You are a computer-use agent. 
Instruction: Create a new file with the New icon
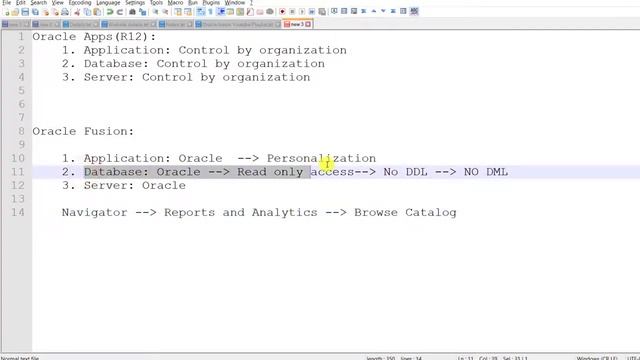click(7, 12)
